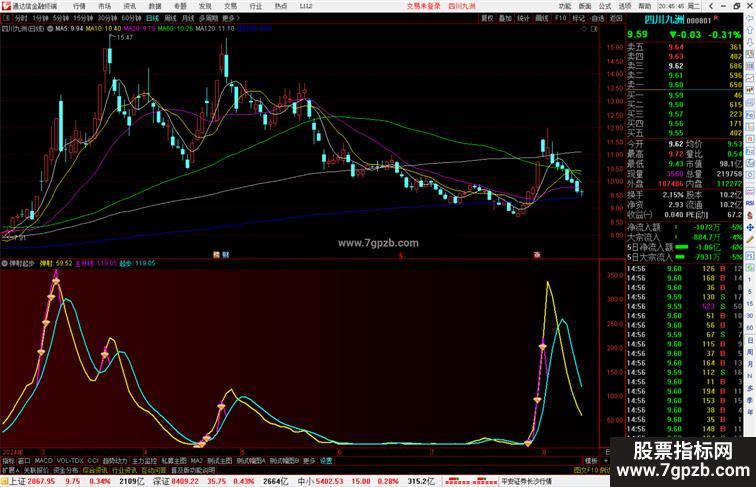756x487 pixels.
Task: Select the 周线 weekly period
Action: (x=170, y=18)
